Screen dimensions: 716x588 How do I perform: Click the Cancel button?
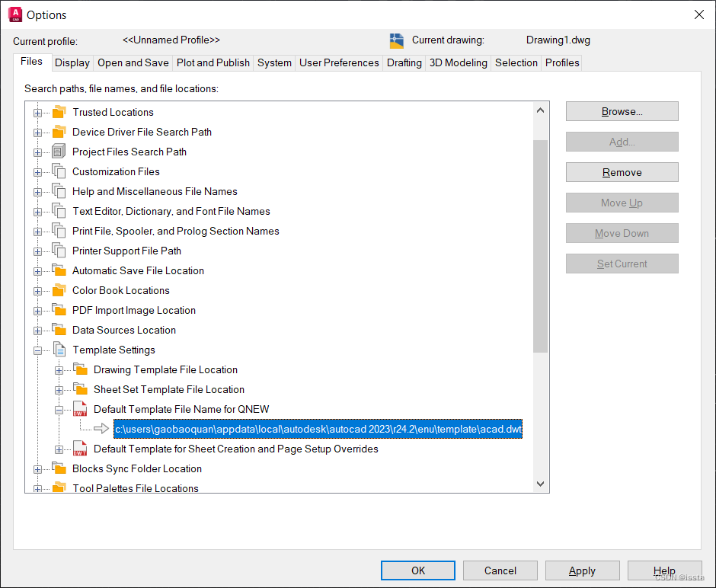coord(500,570)
